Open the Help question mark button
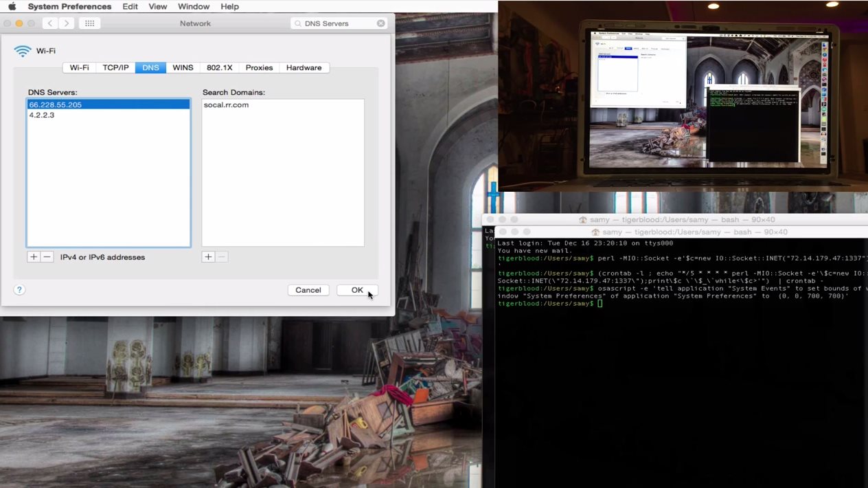868x488 pixels. [x=19, y=290]
